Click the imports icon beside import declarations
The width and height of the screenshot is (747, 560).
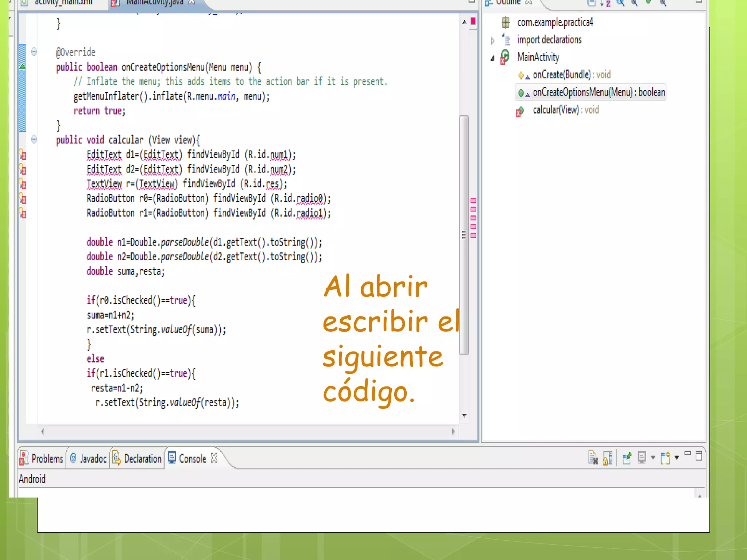506,39
